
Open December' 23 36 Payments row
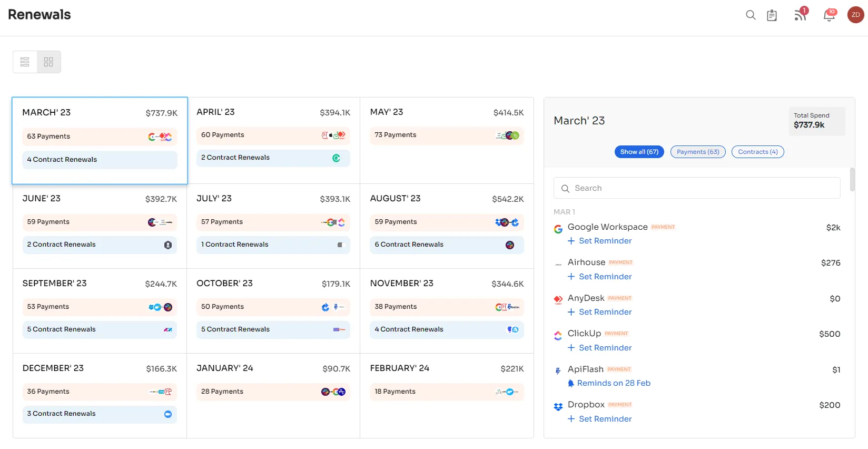(x=100, y=392)
